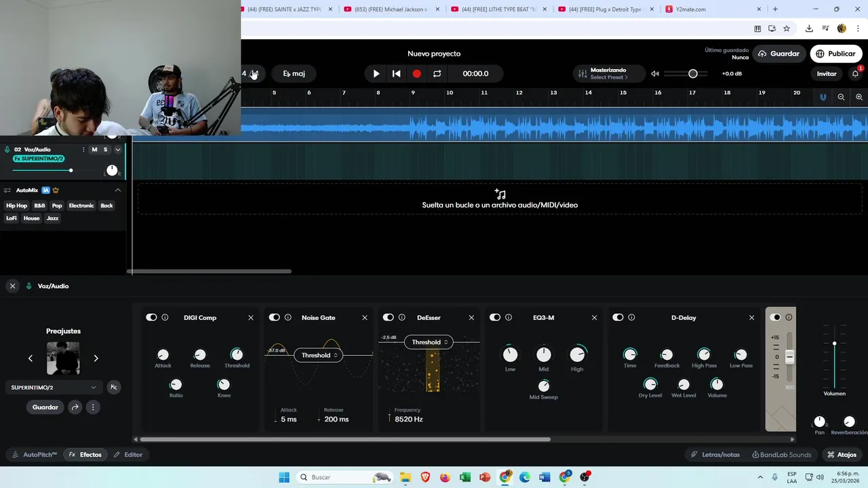Click the master volume slider handle
This screenshot has height=488, width=868.
(692, 73)
